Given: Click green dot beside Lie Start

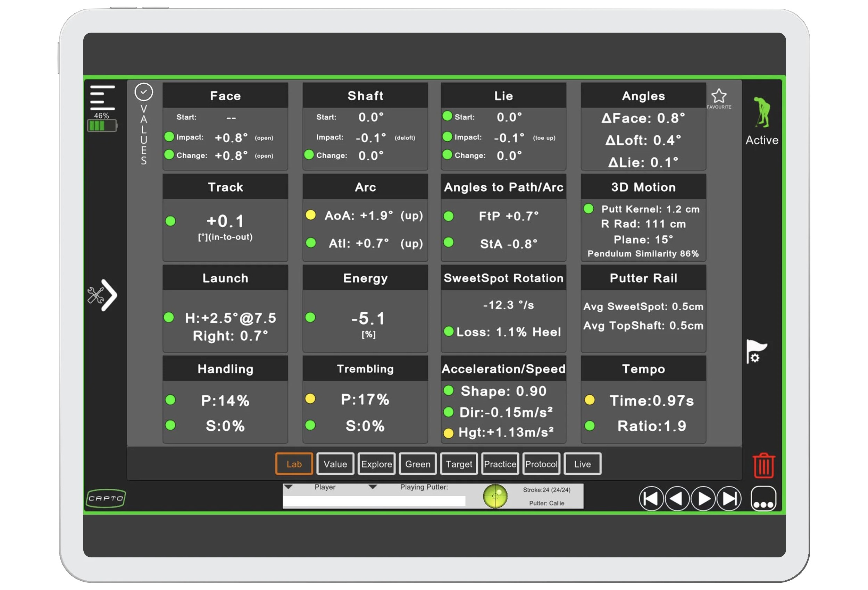Looking at the screenshot, I should pos(447,116).
